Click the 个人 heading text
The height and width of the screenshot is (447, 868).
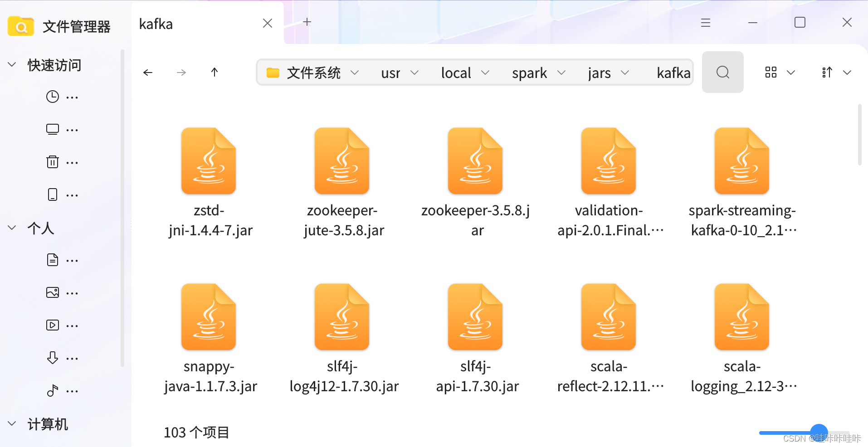coord(41,228)
